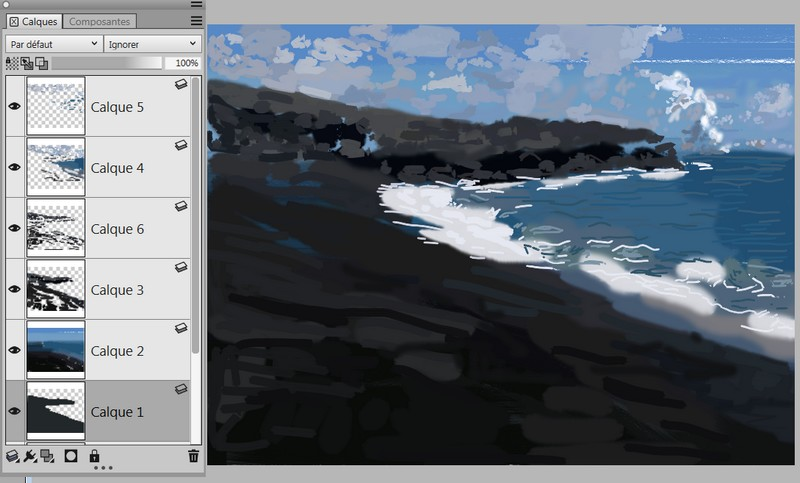Screen dimensions: 800x483
Task: Click the Calque 3 layer thumbnail
Action: point(56,289)
